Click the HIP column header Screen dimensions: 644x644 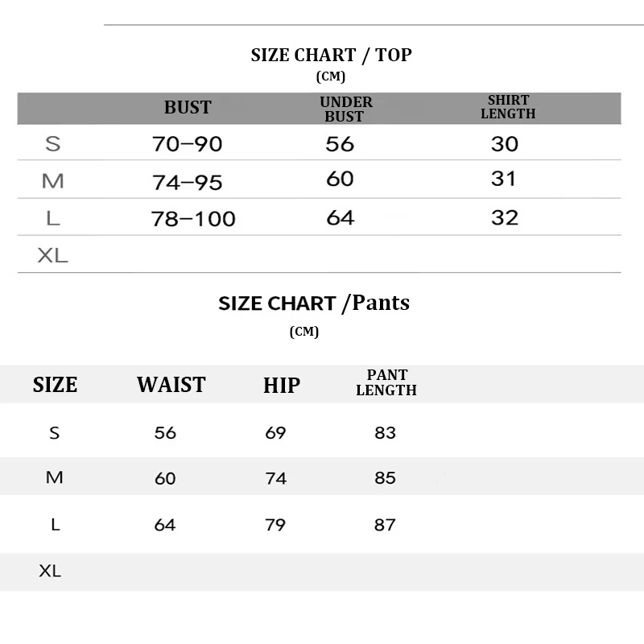click(x=281, y=386)
